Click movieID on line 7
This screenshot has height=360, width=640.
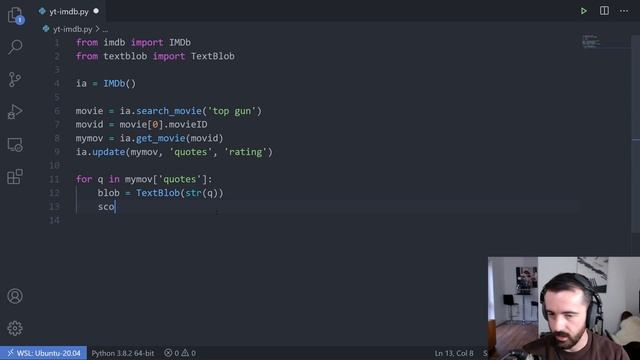coord(188,124)
